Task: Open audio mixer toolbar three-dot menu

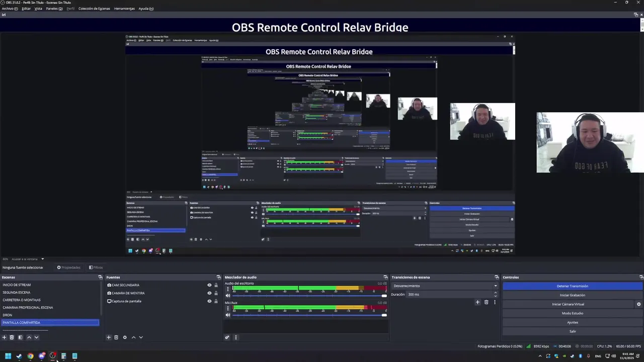Action: (235, 337)
